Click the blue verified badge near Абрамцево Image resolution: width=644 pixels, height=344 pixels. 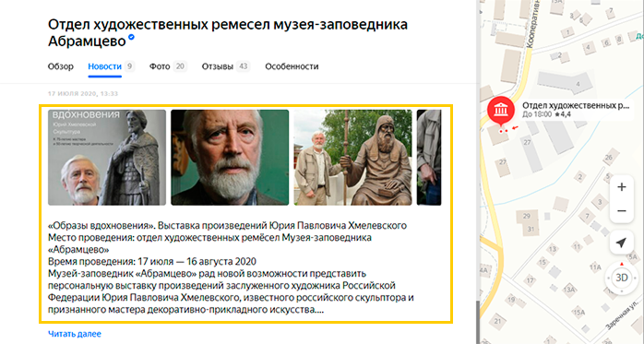(x=131, y=38)
